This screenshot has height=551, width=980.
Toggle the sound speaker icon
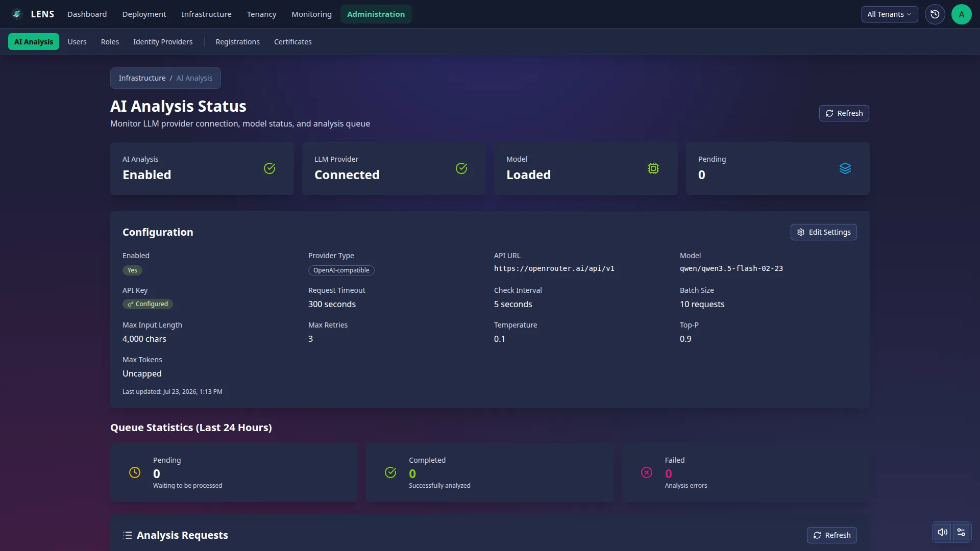[943, 532]
